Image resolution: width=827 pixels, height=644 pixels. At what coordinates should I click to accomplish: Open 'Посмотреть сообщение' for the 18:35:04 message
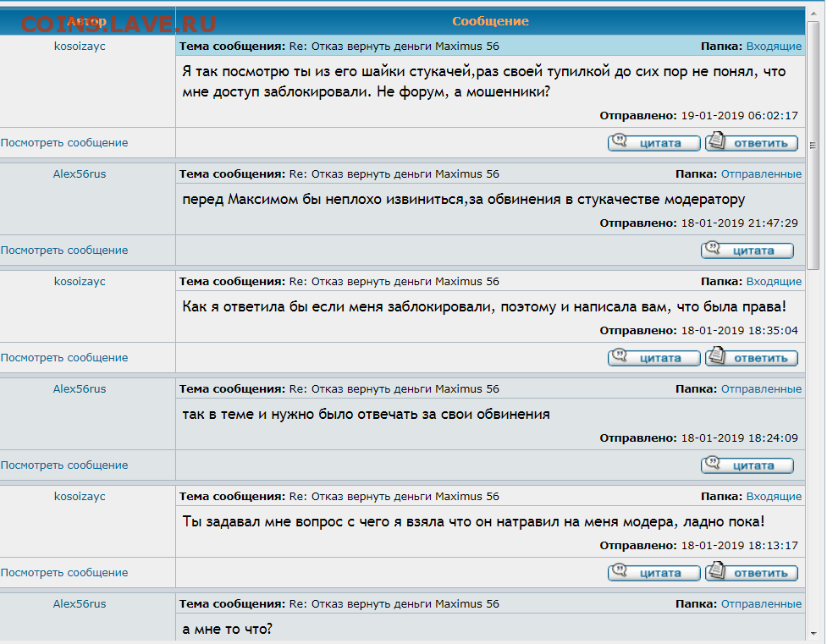[x=64, y=358]
